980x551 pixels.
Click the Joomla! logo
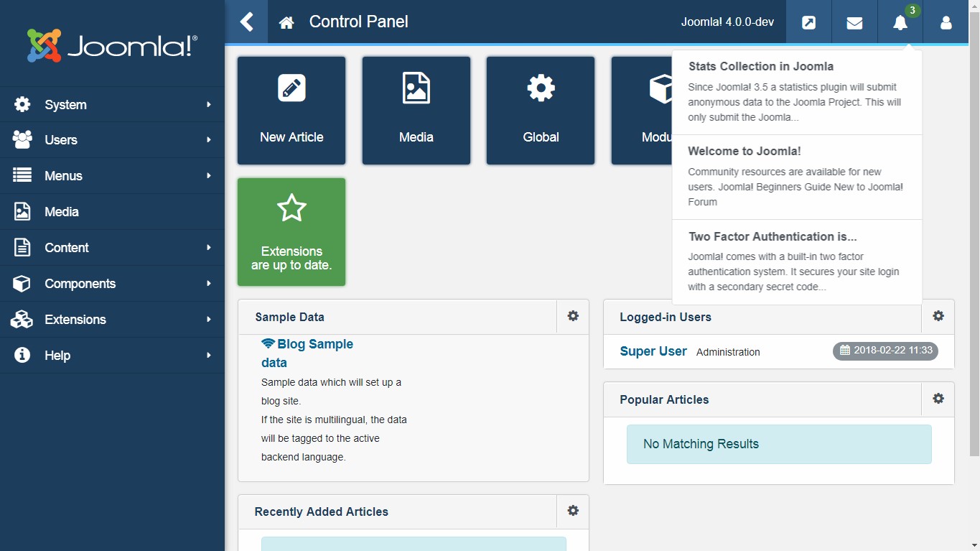pos(112,45)
